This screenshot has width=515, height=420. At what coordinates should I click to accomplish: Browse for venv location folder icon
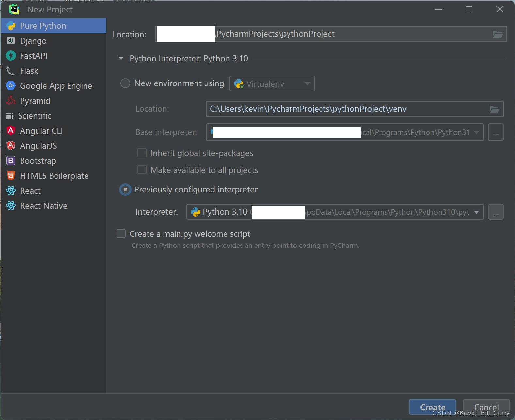[x=494, y=109]
